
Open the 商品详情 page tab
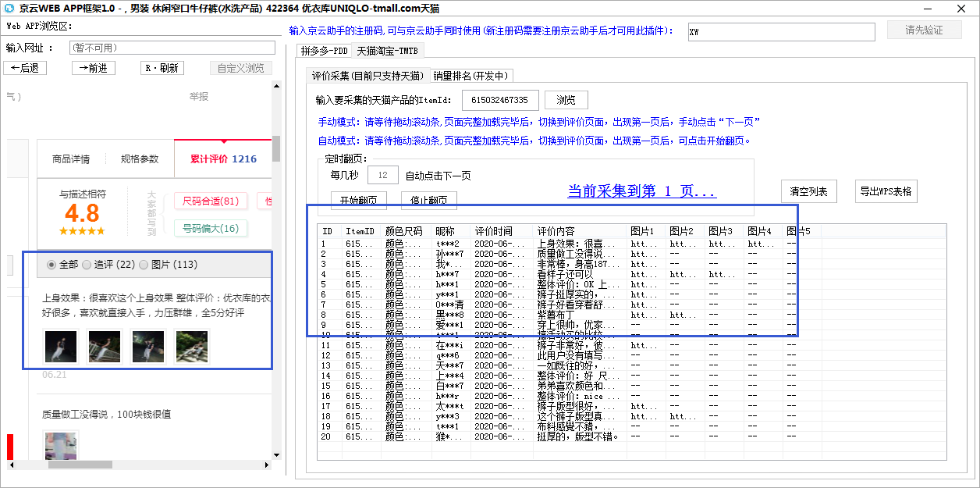[x=71, y=159]
